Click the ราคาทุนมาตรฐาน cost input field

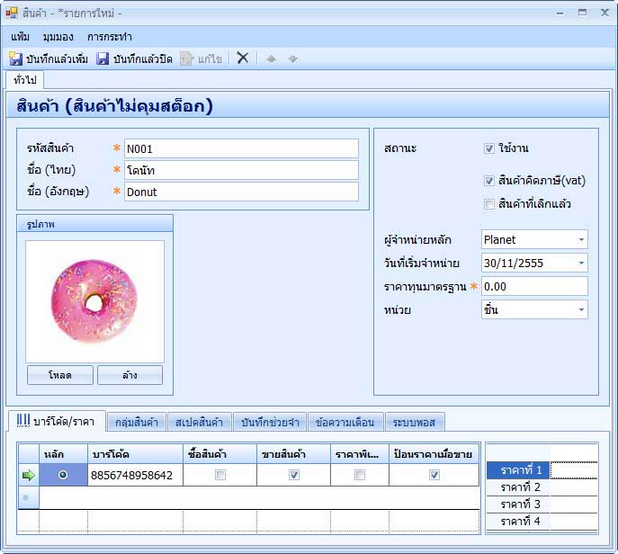(533, 287)
